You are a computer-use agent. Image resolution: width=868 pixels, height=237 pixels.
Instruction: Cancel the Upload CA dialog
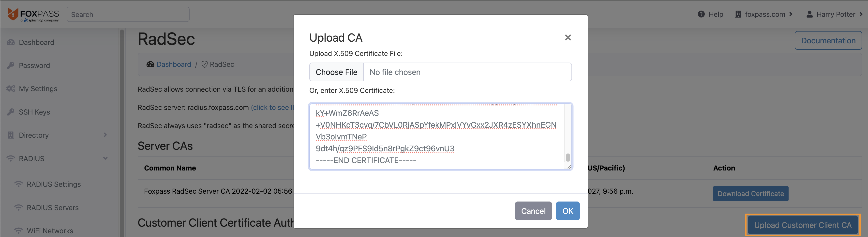click(x=533, y=211)
